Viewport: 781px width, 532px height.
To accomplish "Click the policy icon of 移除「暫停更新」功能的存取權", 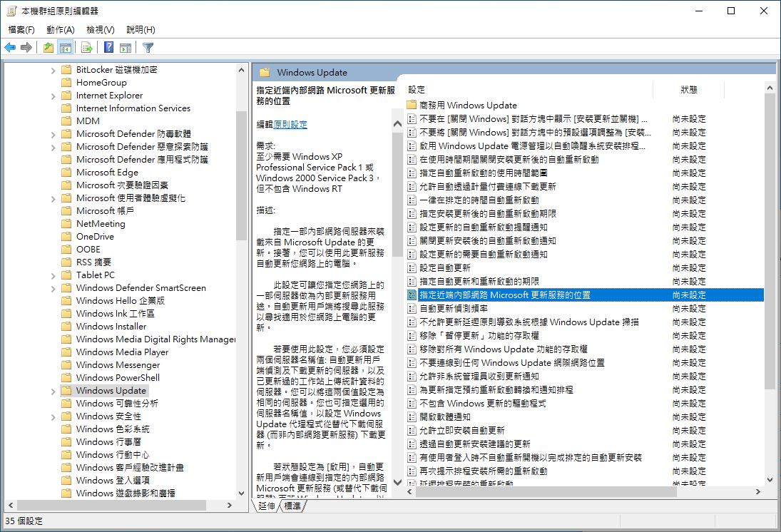I will point(412,335).
